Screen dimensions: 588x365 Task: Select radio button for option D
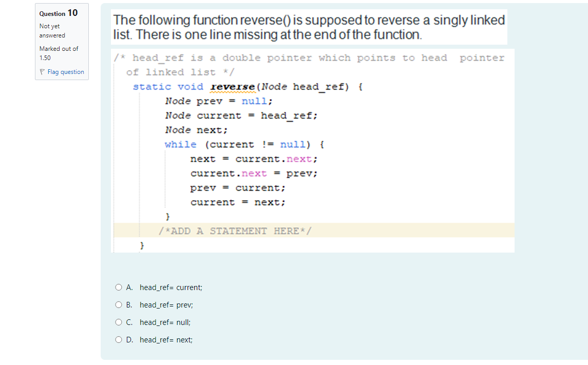click(118, 339)
